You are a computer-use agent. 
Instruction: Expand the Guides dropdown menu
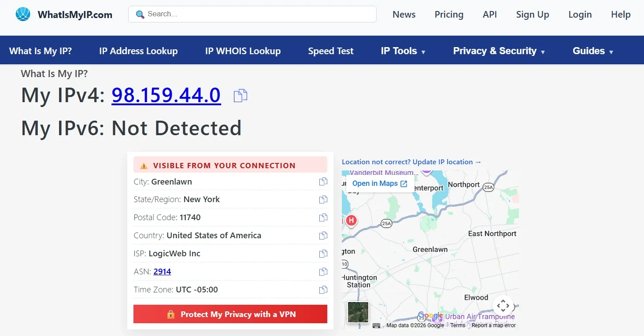click(593, 51)
